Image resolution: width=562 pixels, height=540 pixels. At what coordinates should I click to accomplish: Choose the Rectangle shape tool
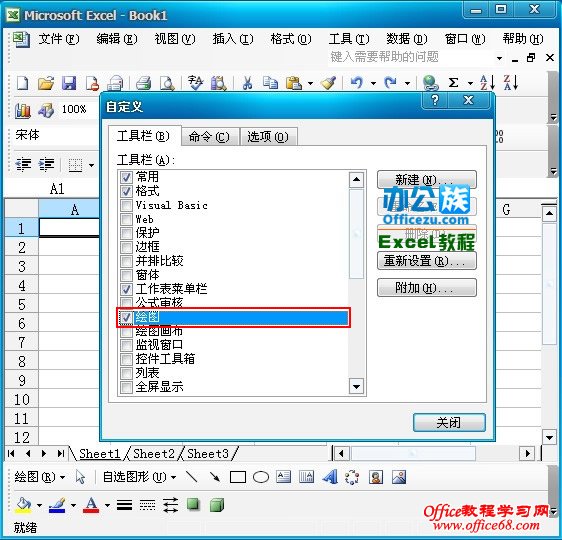pyautogui.click(x=238, y=477)
